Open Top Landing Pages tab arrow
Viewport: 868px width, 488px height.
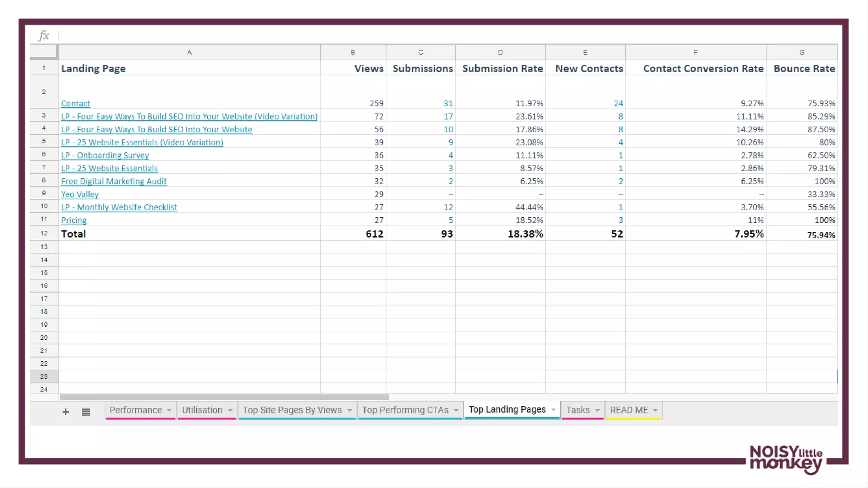coord(553,410)
